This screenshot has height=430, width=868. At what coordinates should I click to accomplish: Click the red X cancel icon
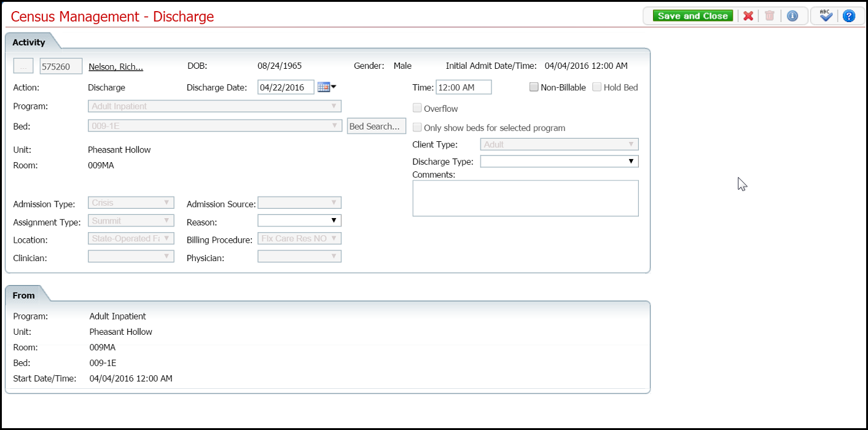pos(748,16)
